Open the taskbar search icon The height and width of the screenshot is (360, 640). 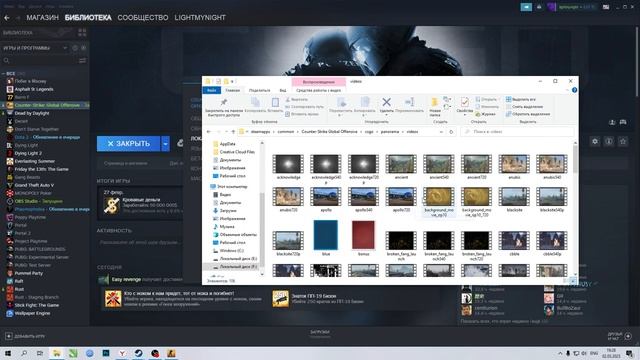(24, 353)
